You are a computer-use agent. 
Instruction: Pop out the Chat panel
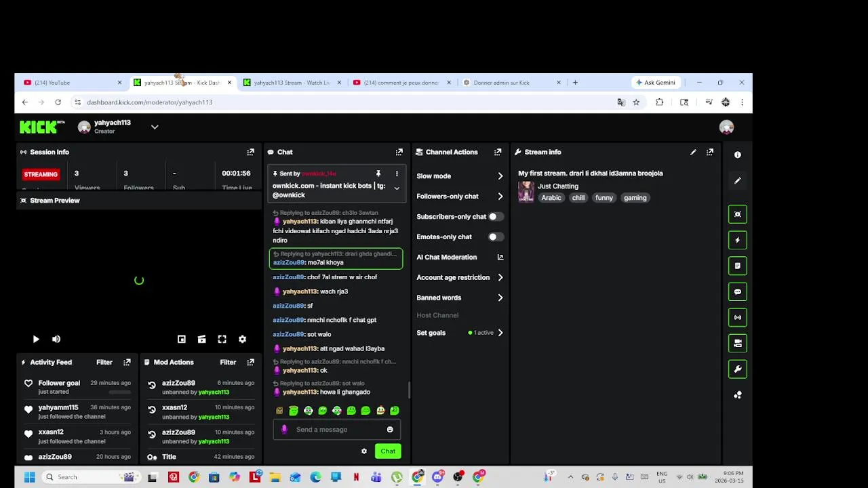coord(399,152)
